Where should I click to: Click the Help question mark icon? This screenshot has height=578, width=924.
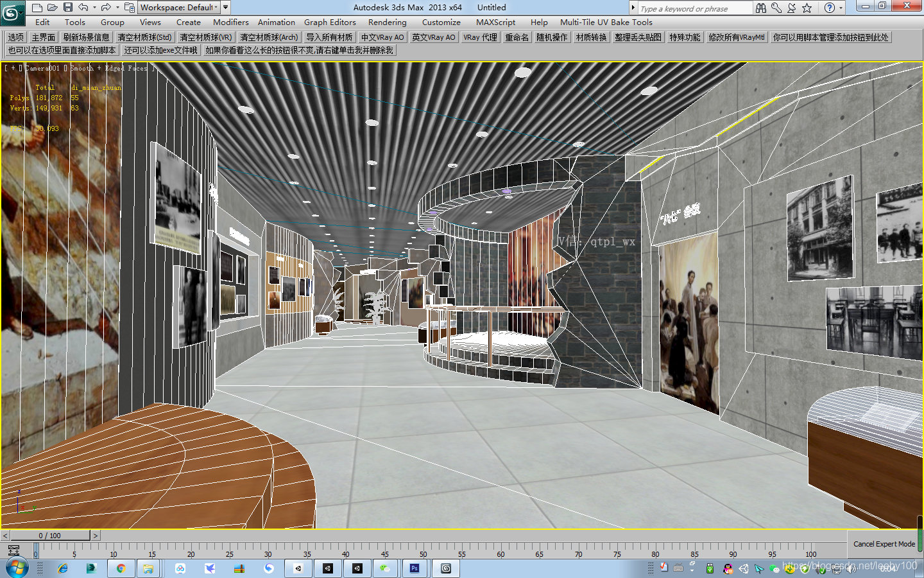pyautogui.click(x=831, y=7)
